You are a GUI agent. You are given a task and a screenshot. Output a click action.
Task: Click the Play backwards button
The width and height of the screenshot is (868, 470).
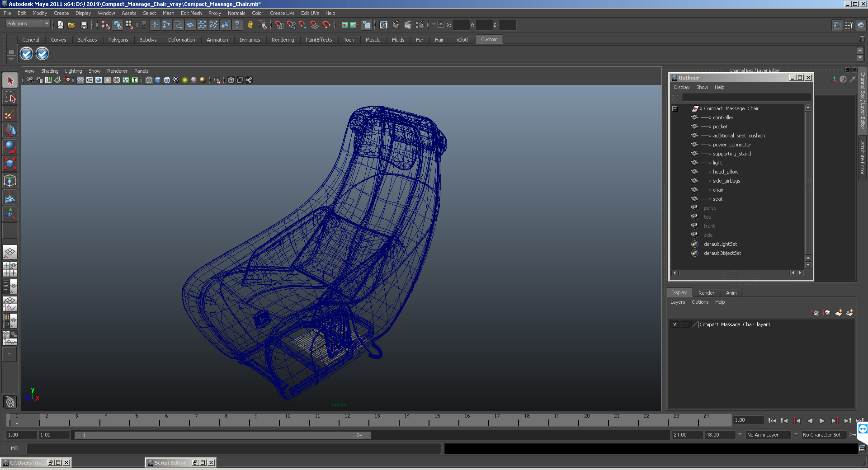[x=810, y=421]
